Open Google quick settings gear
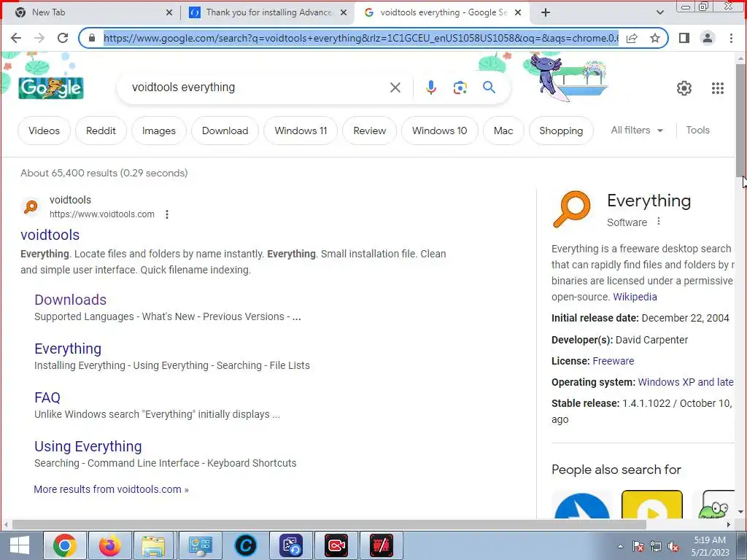This screenshot has height=560, width=747. pos(684,88)
